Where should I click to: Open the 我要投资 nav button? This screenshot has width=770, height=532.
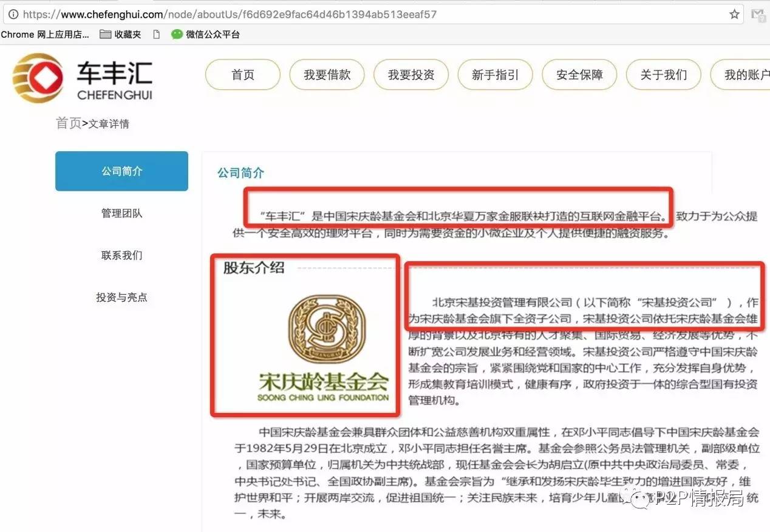411,75
